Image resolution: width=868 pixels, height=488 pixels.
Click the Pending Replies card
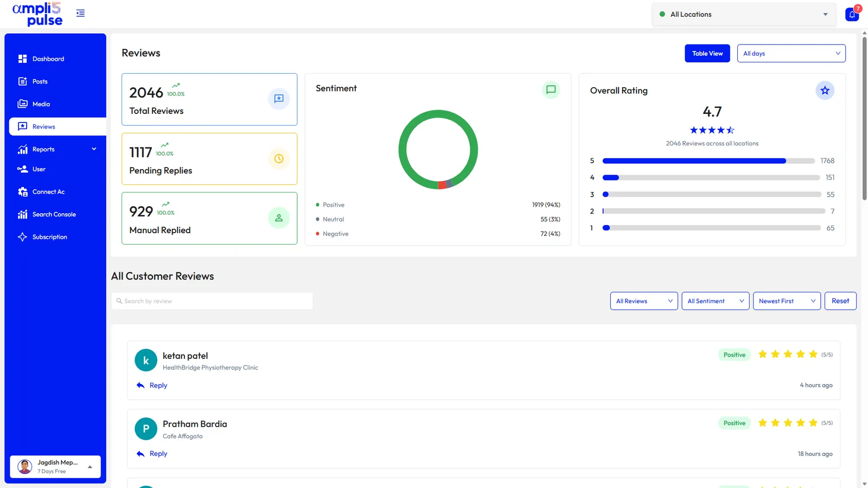coord(209,159)
